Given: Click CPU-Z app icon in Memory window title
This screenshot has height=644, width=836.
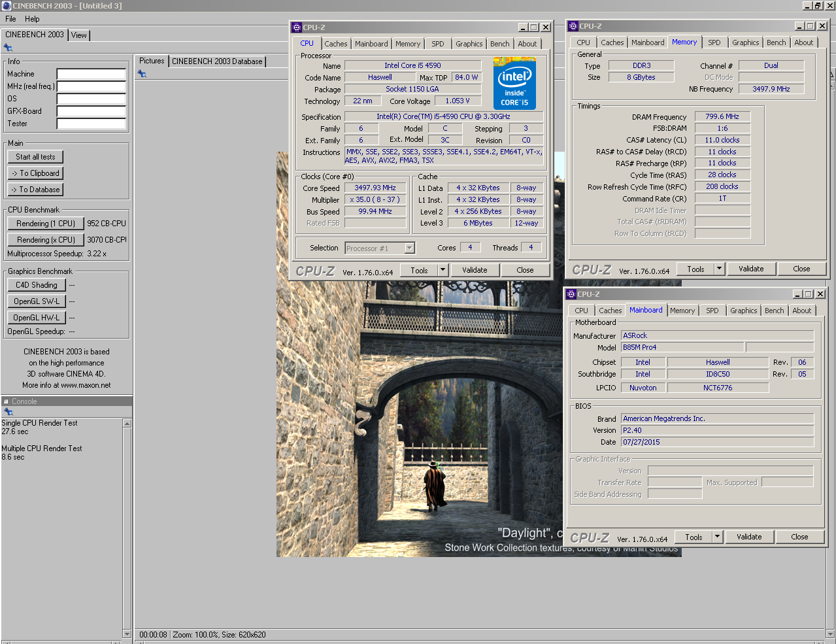Looking at the screenshot, I should (x=573, y=26).
